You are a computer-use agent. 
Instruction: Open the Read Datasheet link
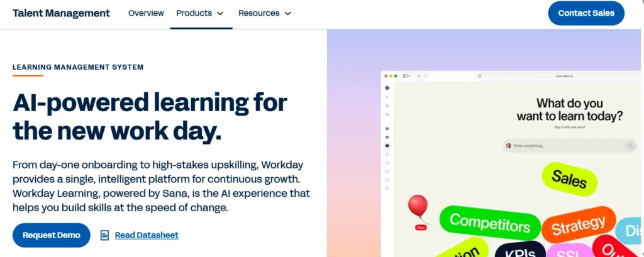click(x=147, y=235)
